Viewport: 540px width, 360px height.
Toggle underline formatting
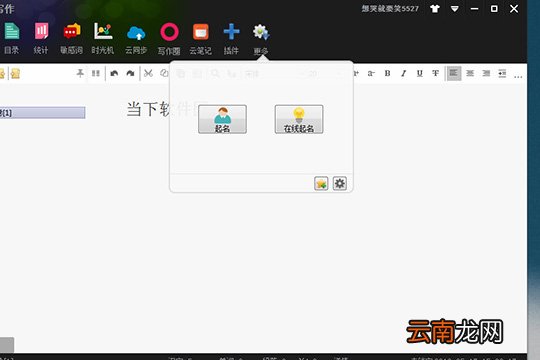point(419,73)
